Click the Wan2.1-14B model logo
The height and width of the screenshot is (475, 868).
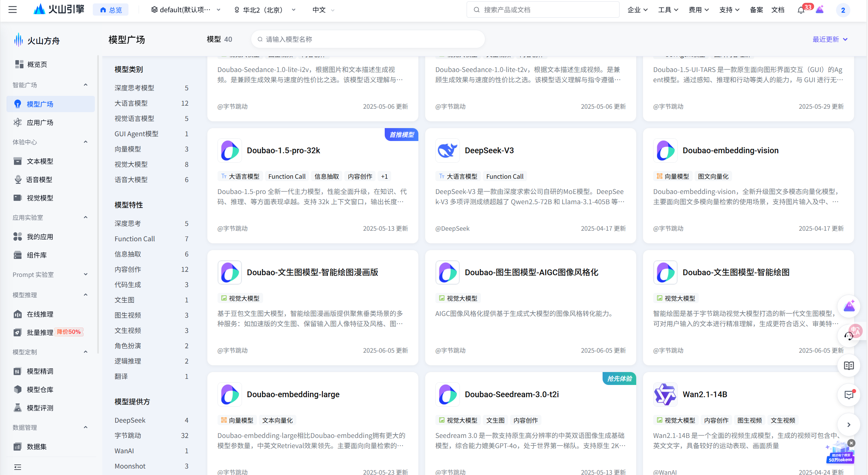tap(665, 394)
